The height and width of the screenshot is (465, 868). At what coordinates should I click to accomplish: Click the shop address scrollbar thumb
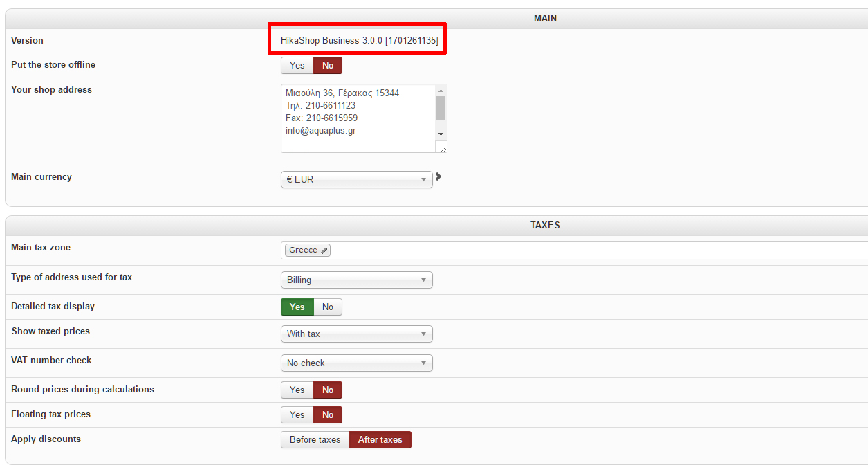coord(441,108)
